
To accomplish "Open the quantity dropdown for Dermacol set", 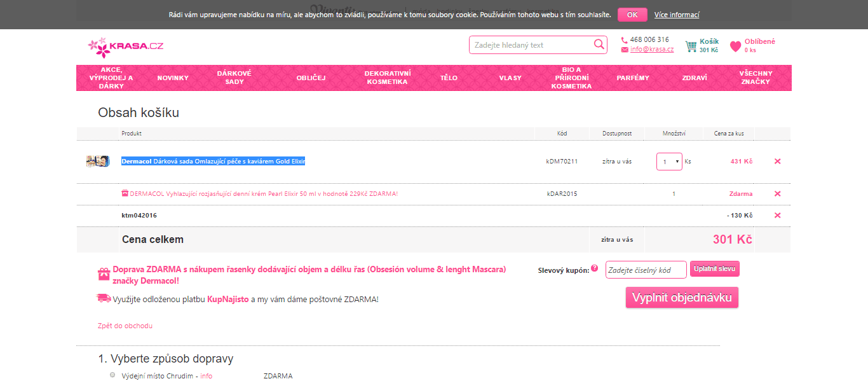I will (669, 162).
